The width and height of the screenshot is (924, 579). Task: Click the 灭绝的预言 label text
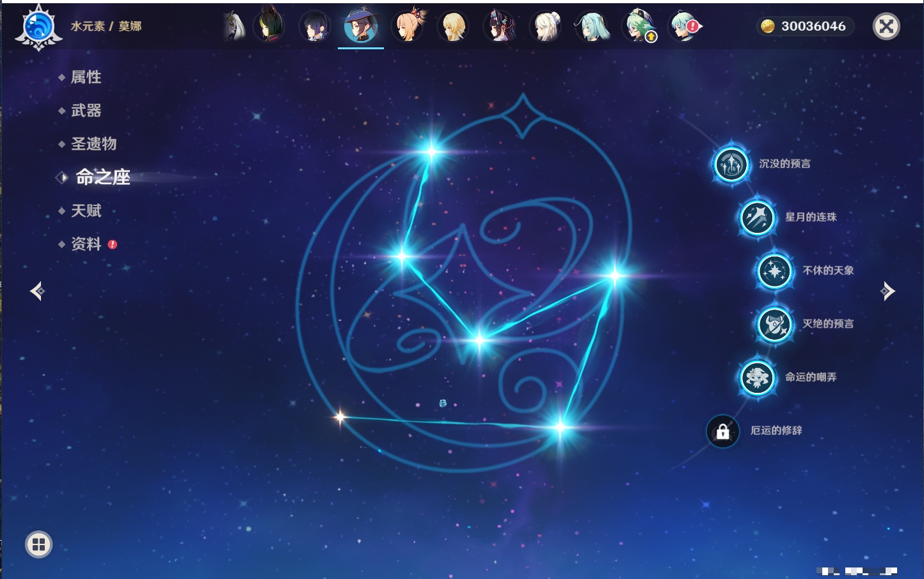coord(828,324)
